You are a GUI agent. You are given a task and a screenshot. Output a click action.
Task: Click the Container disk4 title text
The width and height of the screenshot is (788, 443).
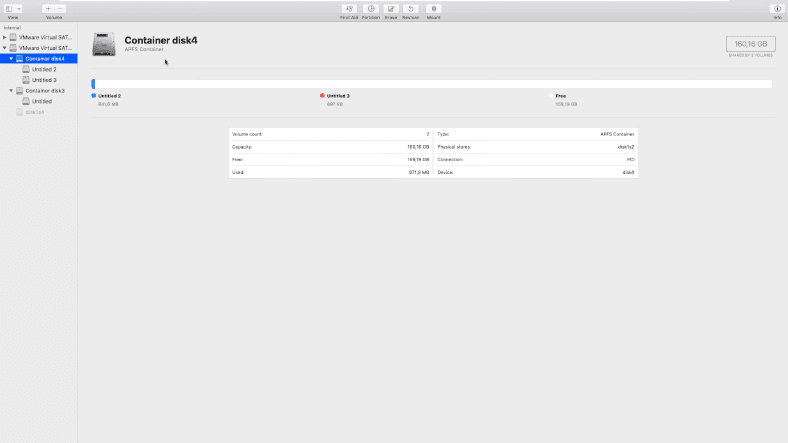tap(161, 40)
